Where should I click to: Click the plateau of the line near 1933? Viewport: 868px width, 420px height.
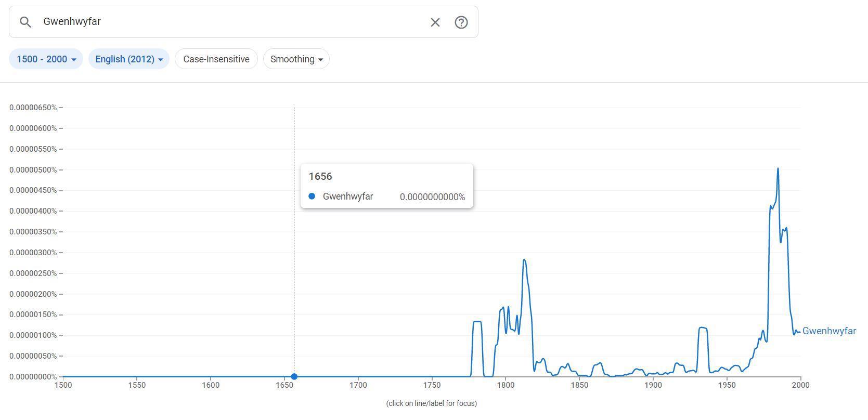click(703, 327)
